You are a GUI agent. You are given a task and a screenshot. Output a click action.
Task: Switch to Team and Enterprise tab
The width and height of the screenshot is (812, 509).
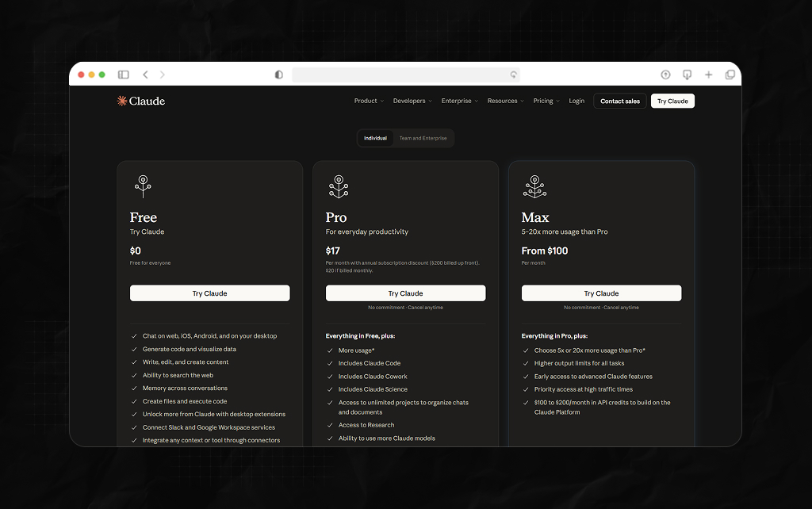[x=423, y=138]
